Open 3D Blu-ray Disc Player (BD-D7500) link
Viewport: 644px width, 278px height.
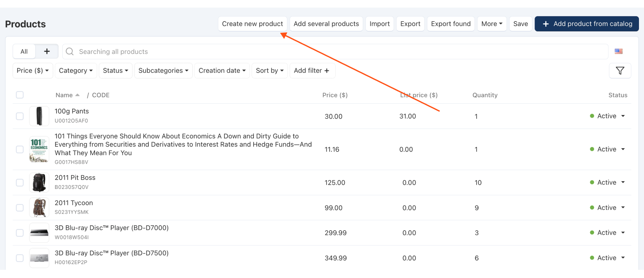click(112, 253)
